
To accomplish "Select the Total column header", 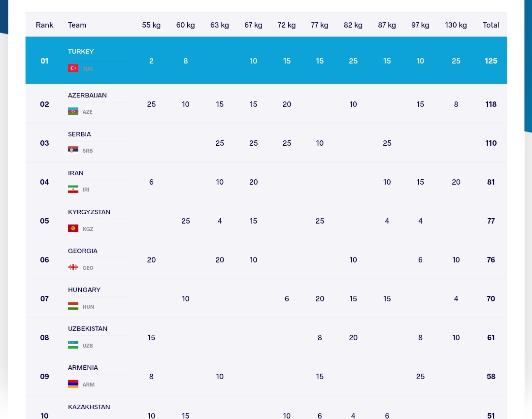I will (491, 25).
